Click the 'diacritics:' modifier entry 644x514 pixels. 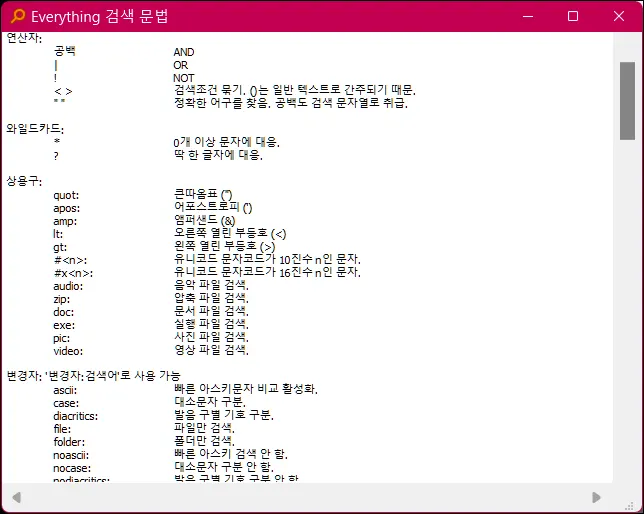pyautogui.click(x=76, y=416)
